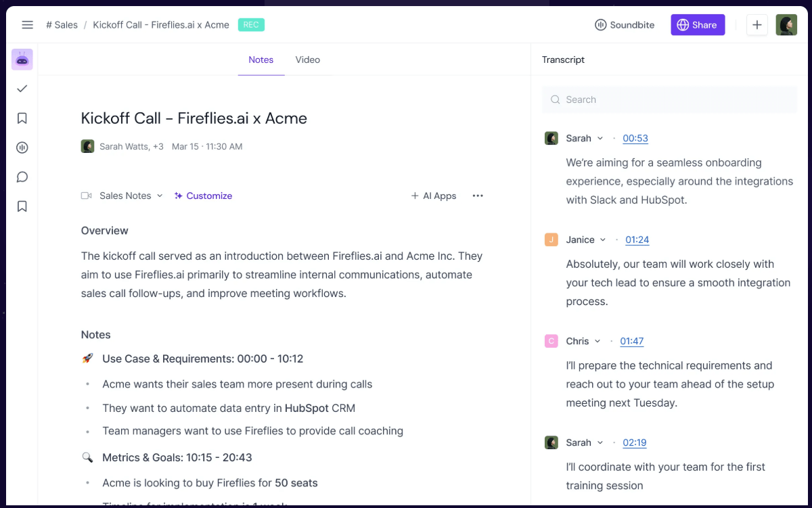
Task: Open the AI assistant bot icon in the sidebar
Action: pos(22,60)
